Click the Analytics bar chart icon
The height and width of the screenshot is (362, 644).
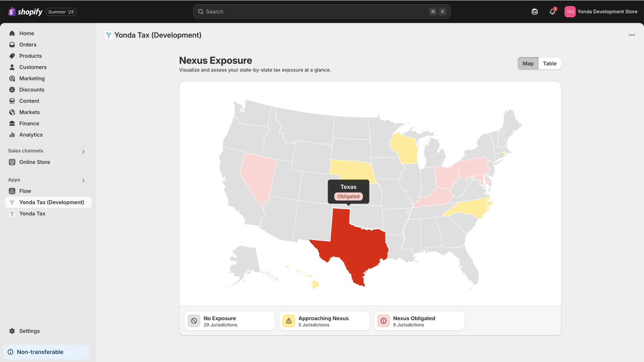(12, 135)
